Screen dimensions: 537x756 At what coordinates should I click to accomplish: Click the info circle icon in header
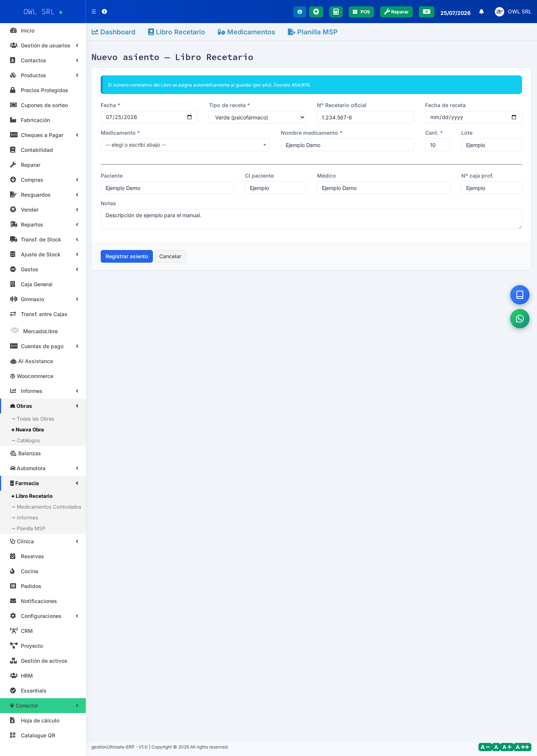coord(104,12)
